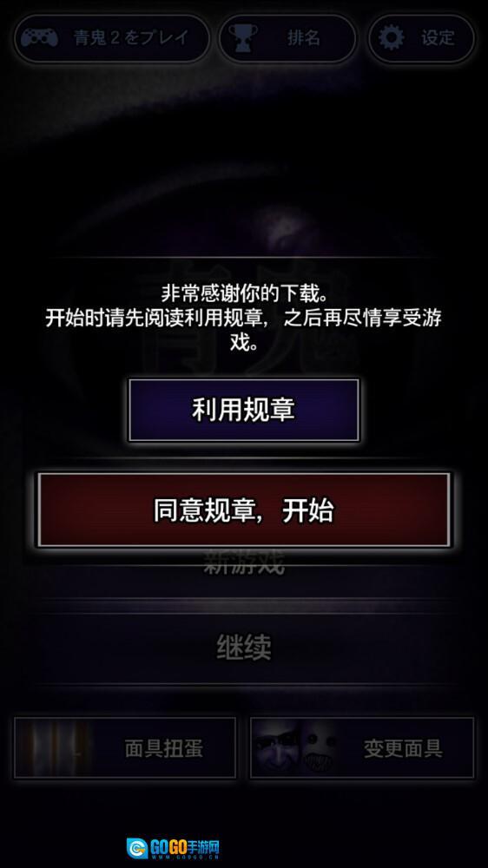This screenshot has height=868, width=488.
Task: Open the 利用规章 terms button
Action: tap(244, 411)
